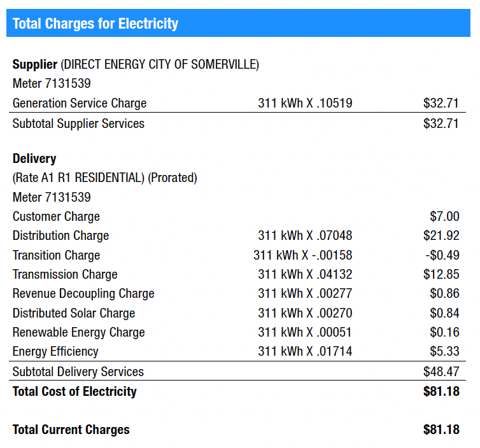Select the Total Cost of Electricity label
The image size is (480, 448).
click(x=74, y=391)
